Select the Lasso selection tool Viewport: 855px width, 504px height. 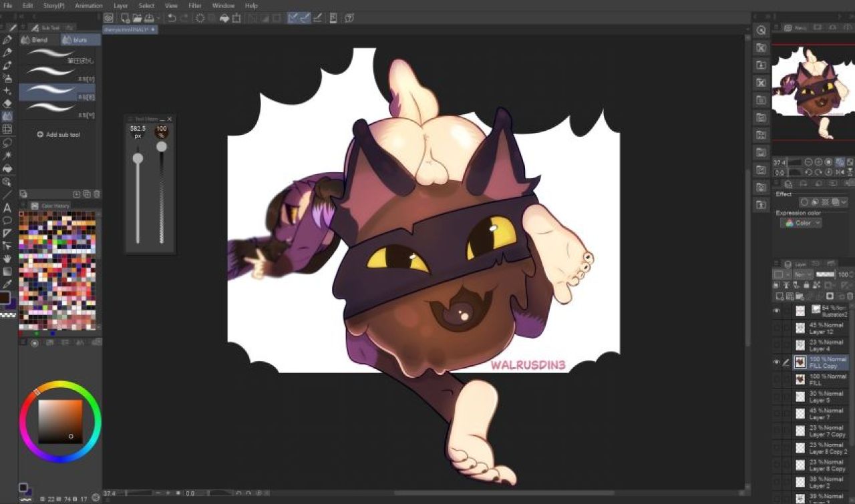[7, 142]
